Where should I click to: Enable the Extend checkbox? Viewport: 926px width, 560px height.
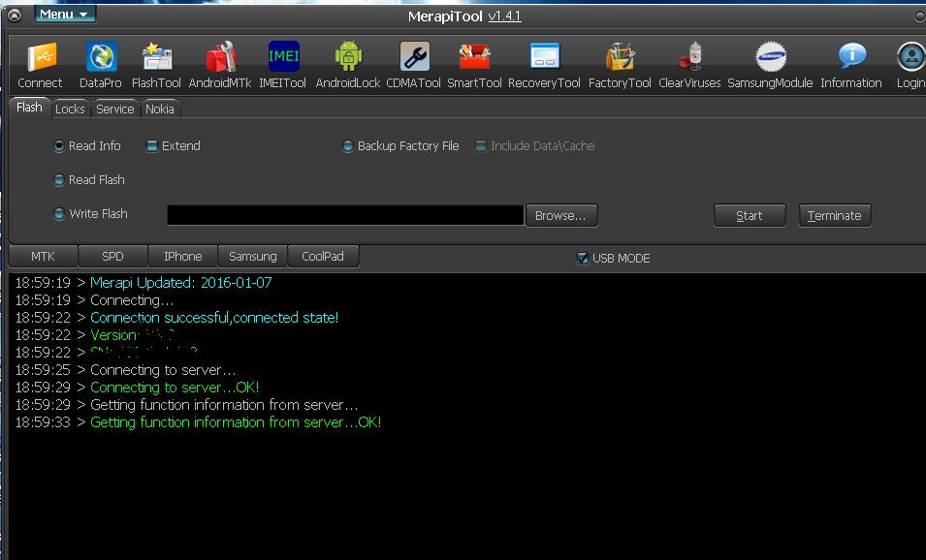(152, 145)
